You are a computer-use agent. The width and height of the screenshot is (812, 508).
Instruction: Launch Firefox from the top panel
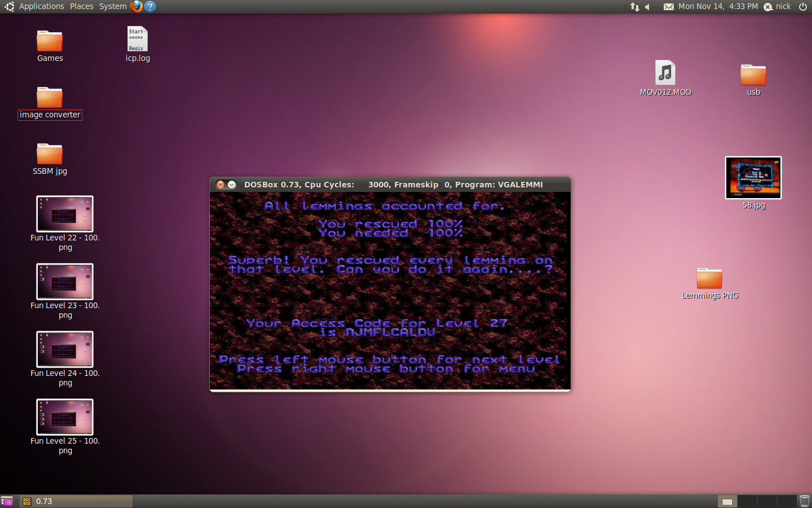pos(136,6)
